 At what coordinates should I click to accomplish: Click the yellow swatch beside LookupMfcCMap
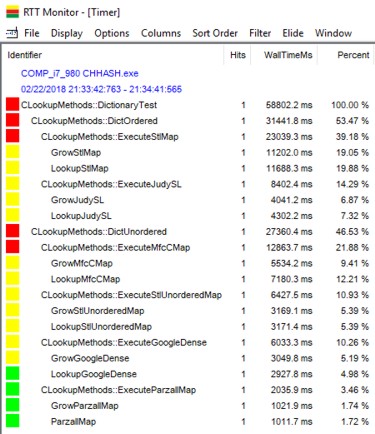pos(12,279)
